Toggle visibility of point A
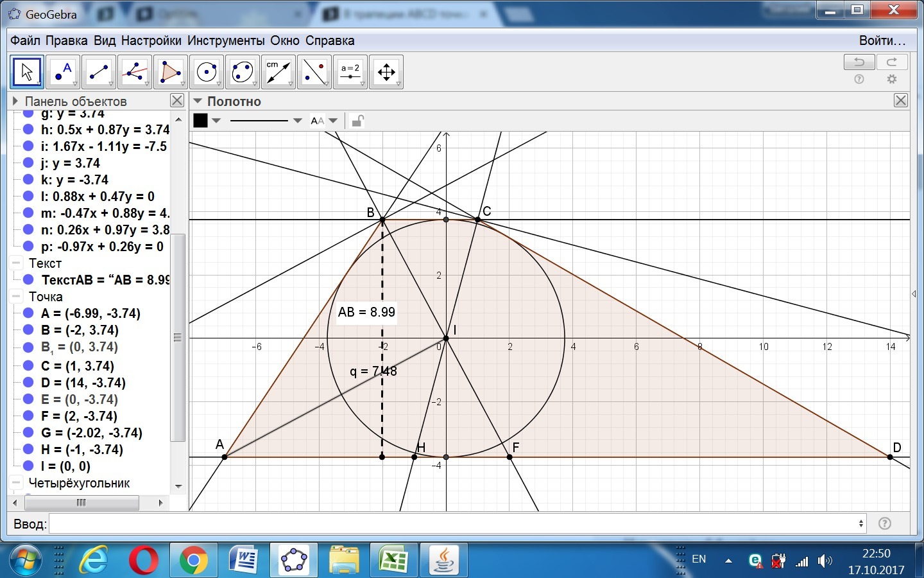Viewport: 924px width, 578px height. coord(28,313)
